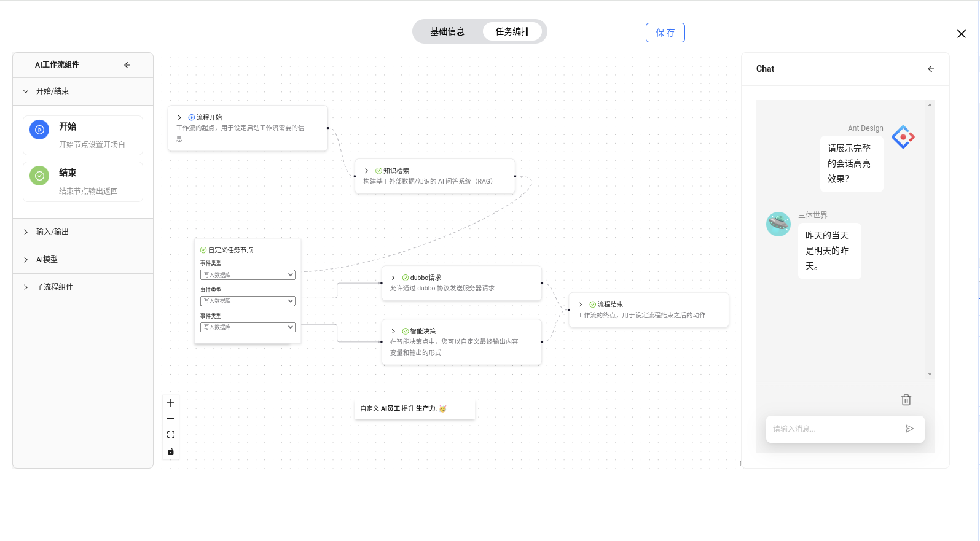
Task: Click the 智能决策 node check icon
Action: [406, 331]
